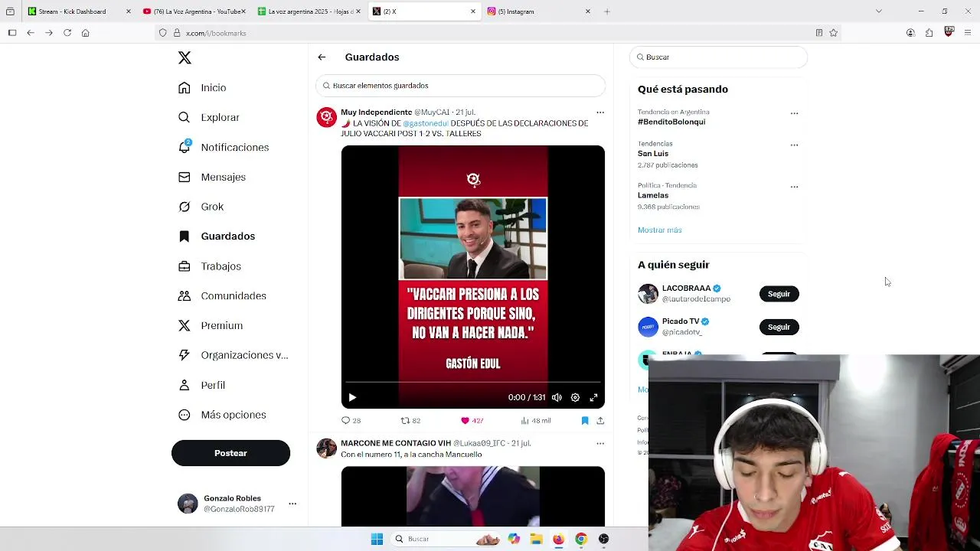Open Notificaciones with bell icon
The height and width of the screenshot is (551, 980).
[224, 147]
